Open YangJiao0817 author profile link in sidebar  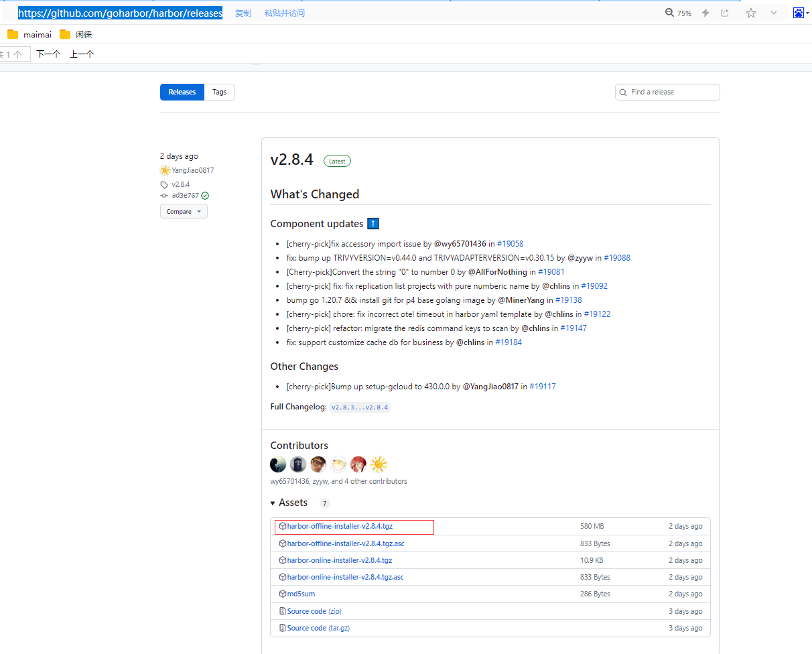click(x=193, y=170)
